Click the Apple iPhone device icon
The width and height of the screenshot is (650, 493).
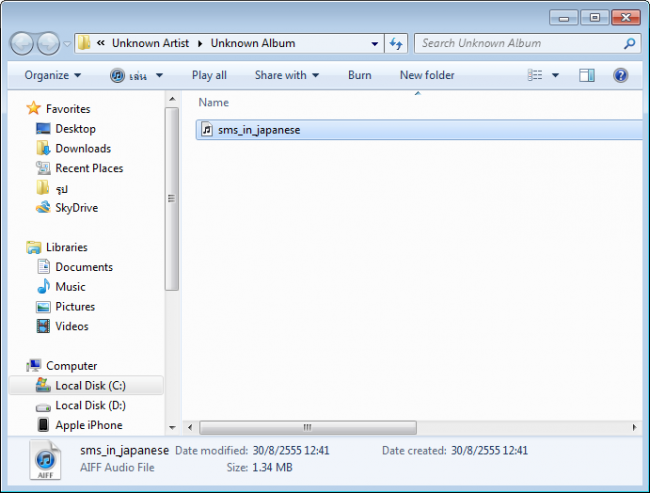tap(43, 425)
